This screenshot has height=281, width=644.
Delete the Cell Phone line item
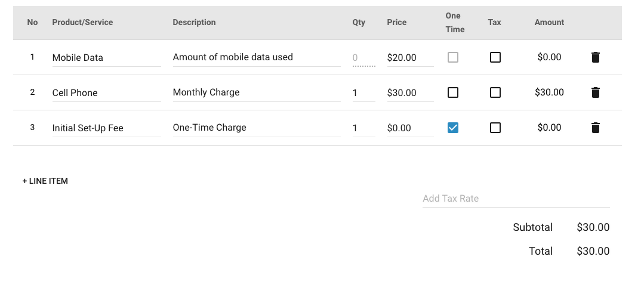595,92
